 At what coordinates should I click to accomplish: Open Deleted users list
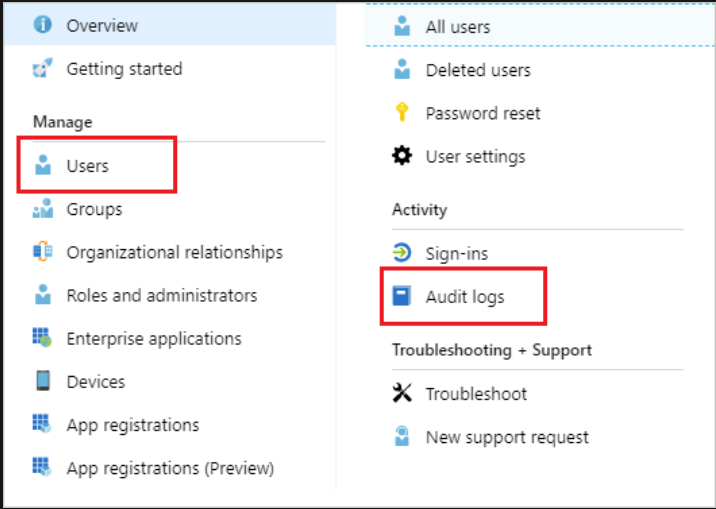(478, 70)
